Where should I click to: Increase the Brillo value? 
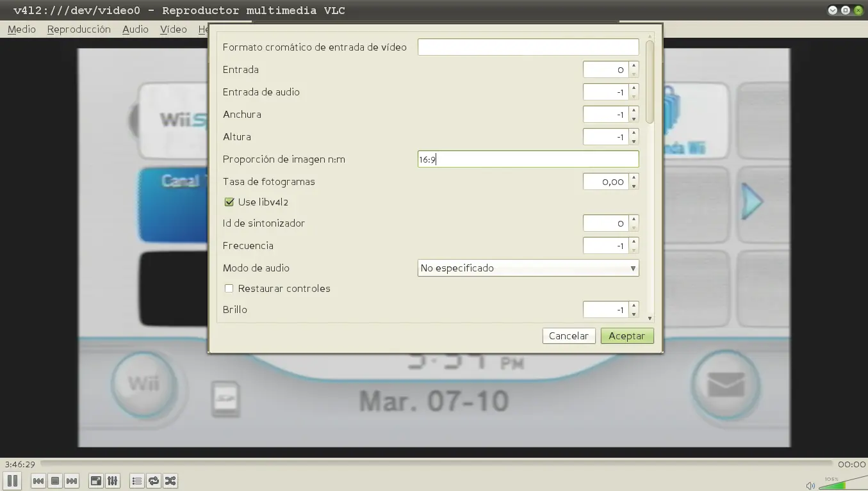(x=634, y=305)
